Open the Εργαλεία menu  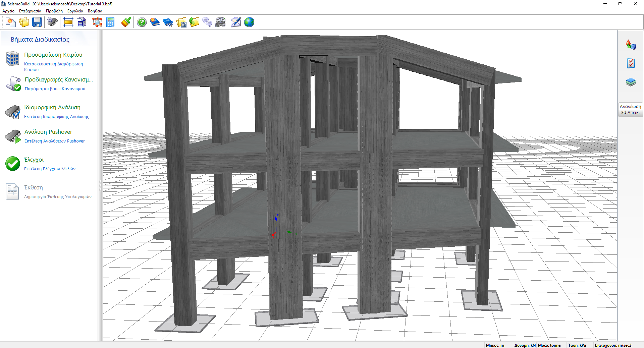point(75,11)
